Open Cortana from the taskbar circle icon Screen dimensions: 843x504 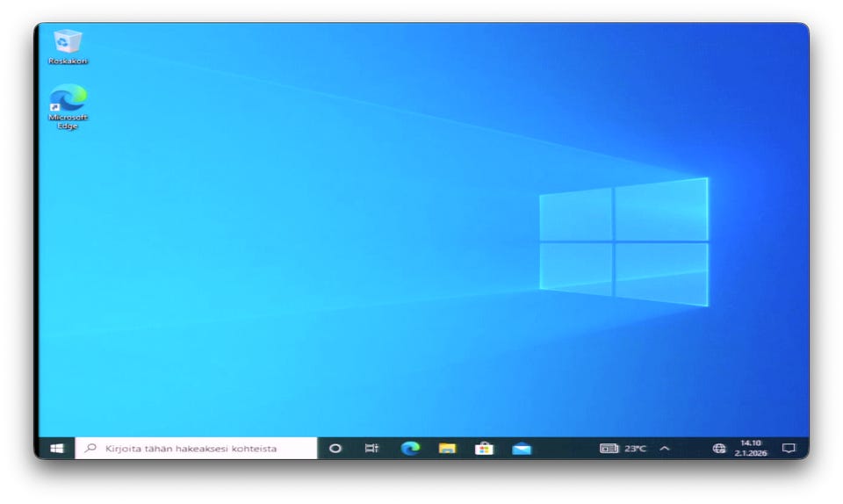pos(335,448)
